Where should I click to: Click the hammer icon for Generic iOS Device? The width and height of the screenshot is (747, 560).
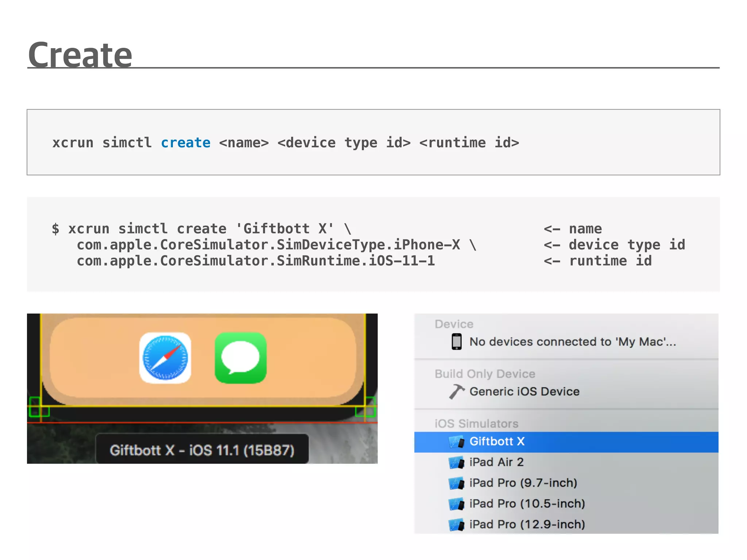(x=456, y=392)
